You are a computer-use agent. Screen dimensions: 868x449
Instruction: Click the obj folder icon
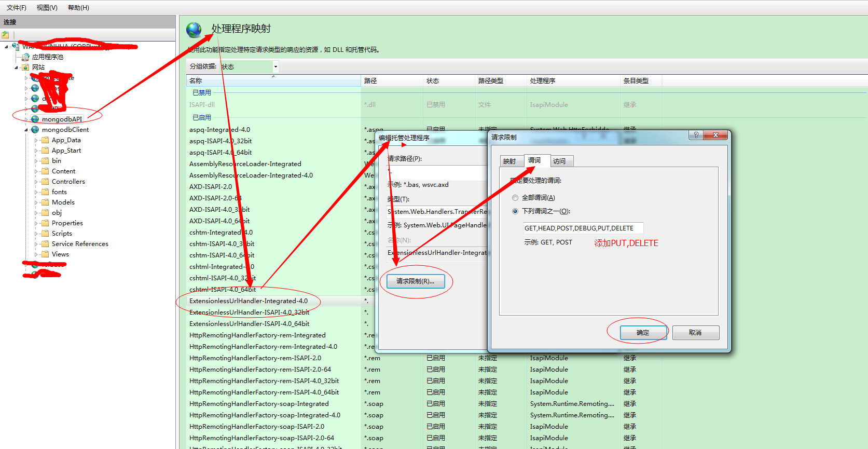pos(45,213)
